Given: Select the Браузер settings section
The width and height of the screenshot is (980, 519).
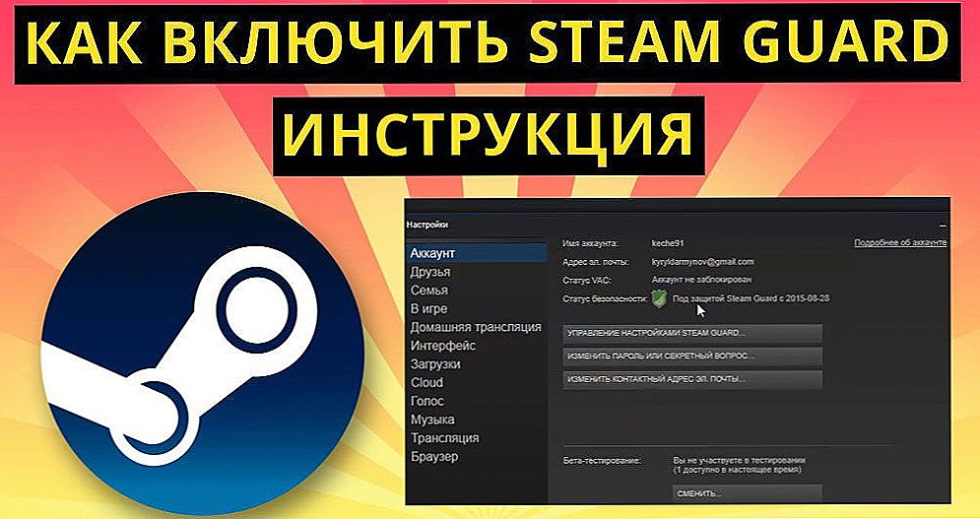Looking at the screenshot, I should click(x=434, y=457).
